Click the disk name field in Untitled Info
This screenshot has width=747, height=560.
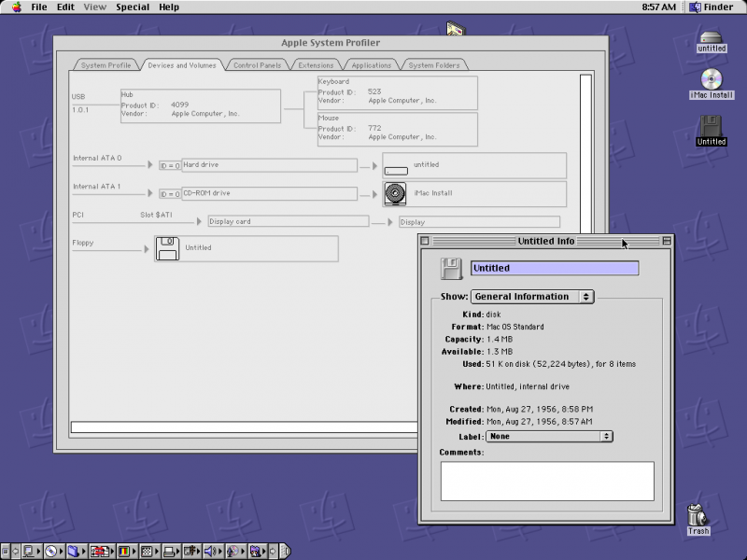click(x=555, y=268)
